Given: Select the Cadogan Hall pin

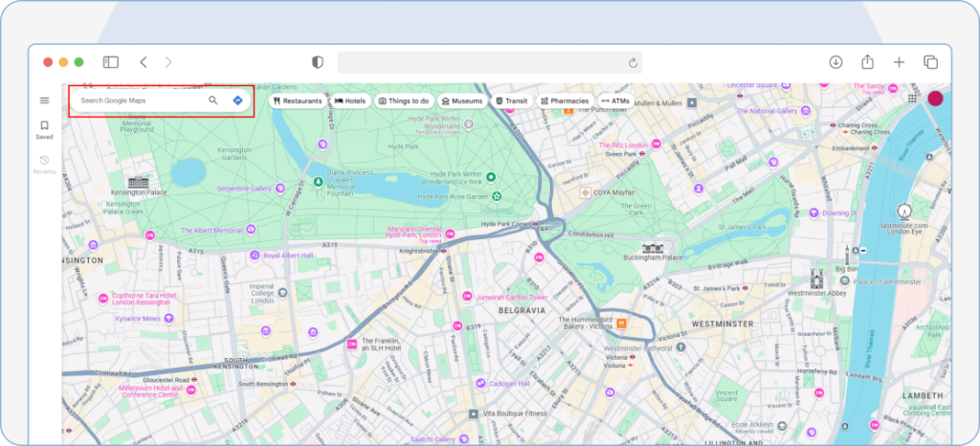Looking at the screenshot, I should point(480,383).
